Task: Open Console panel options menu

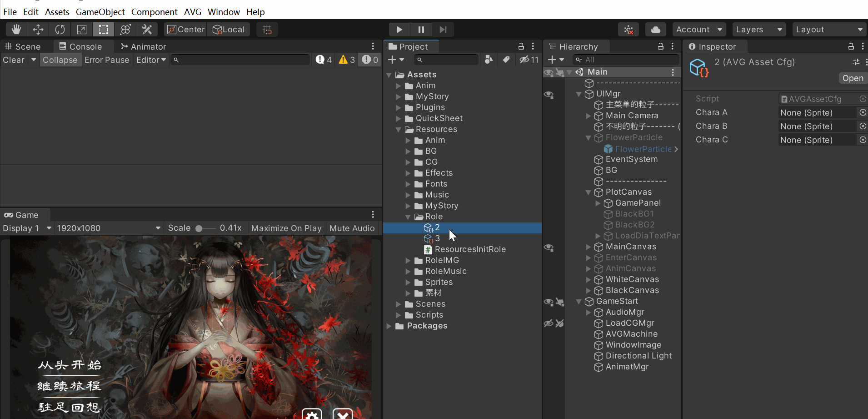Action: pos(373,46)
